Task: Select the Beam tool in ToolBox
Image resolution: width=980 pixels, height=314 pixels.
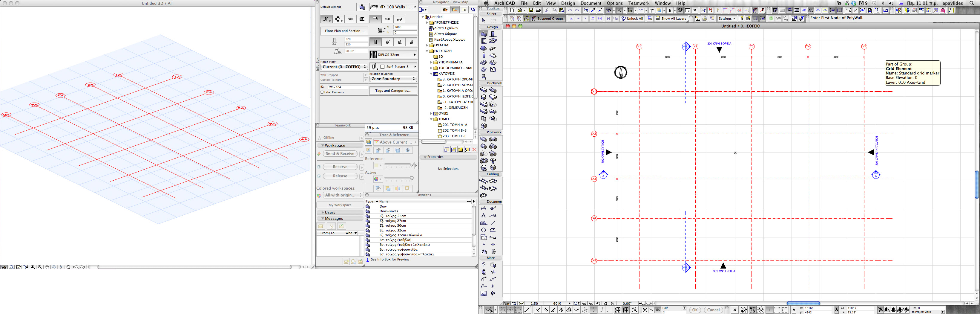Action: (x=493, y=48)
